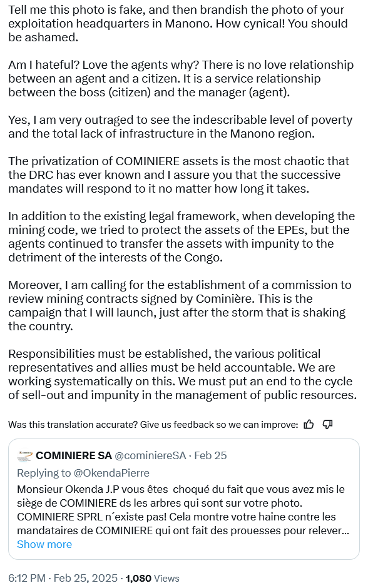Expand the quoted tweet with Show more
Screen dimensions: 368x588
tap(44, 544)
